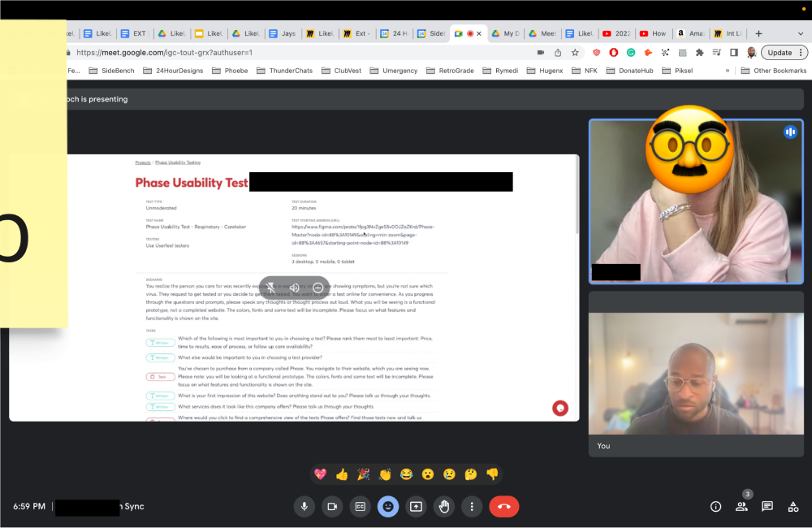The image size is (812, 528).
Task: Open the Chrome profile avatar
Action: pos(751,52)
